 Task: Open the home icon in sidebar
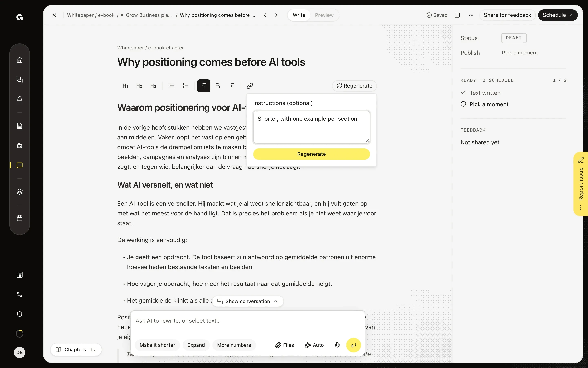(x=19, y=60)
